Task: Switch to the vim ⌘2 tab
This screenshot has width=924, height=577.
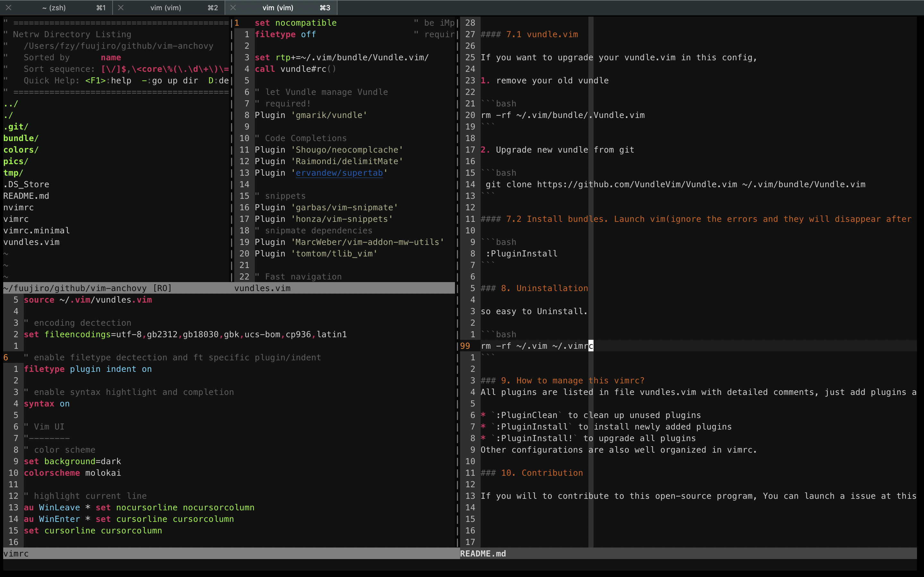Action: coord(166,8)
